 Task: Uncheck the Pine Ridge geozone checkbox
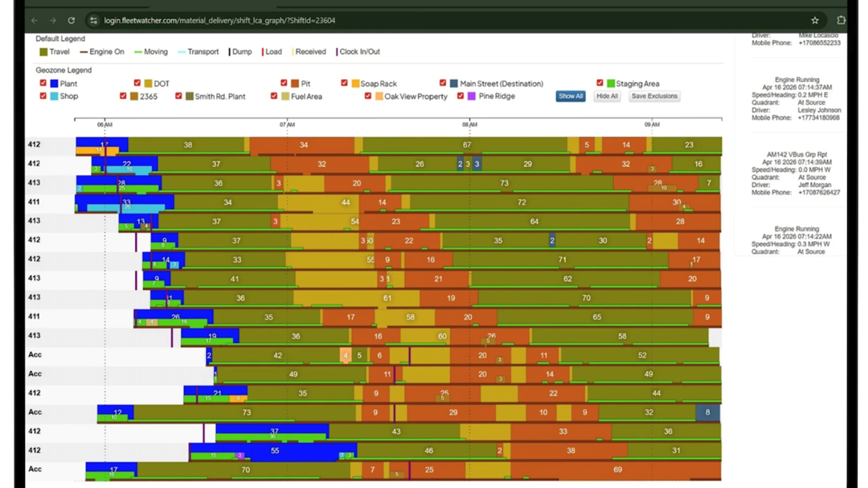pos(460,96)
